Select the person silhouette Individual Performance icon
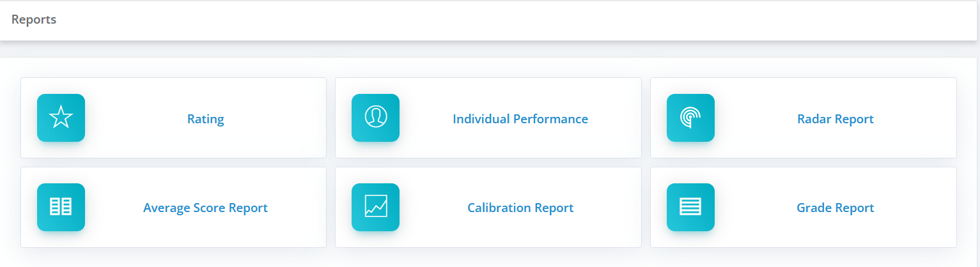 point(375,118)
